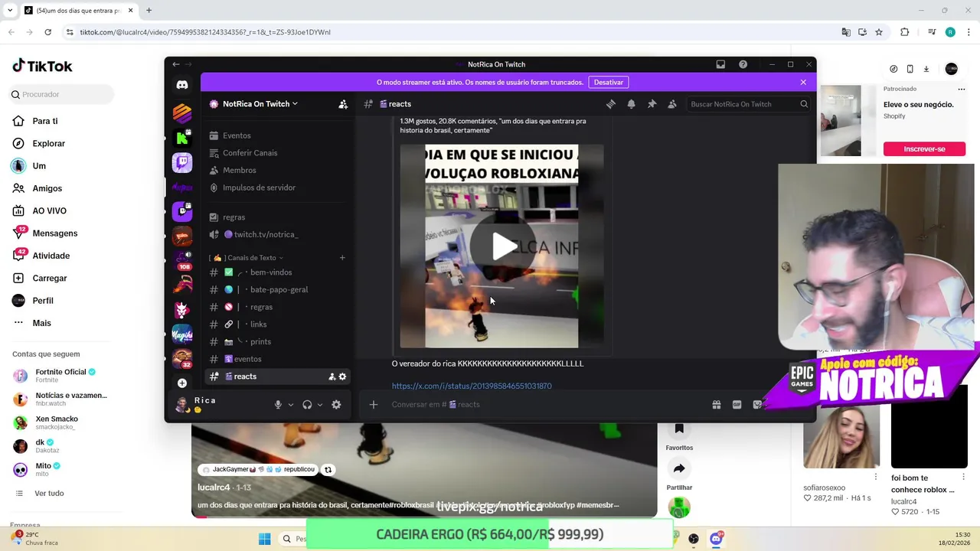Create invite icon on reacts channel
This screenshot has width=980, height=551.
tap(332, 377)
